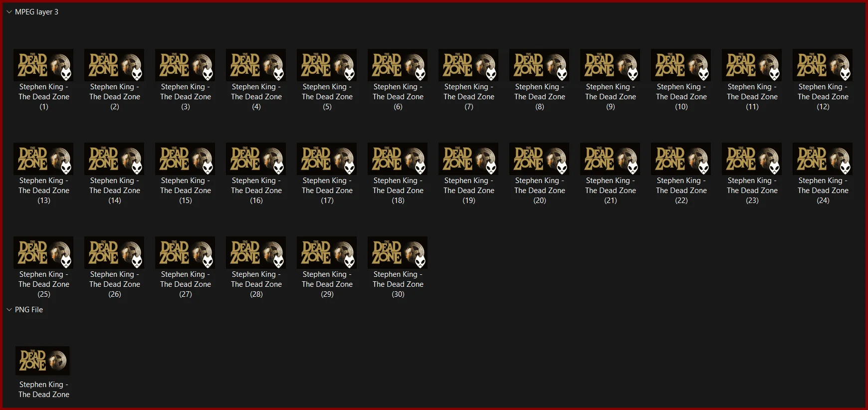Select the Dead Zone (7) album art icon
868x410 pixels.
(x=468, y=65)
